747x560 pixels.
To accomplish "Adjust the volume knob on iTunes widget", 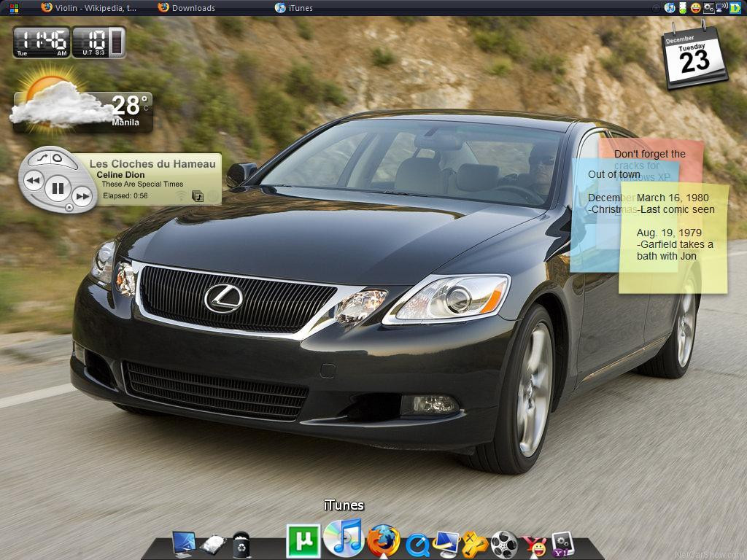I will coord(69,208).
